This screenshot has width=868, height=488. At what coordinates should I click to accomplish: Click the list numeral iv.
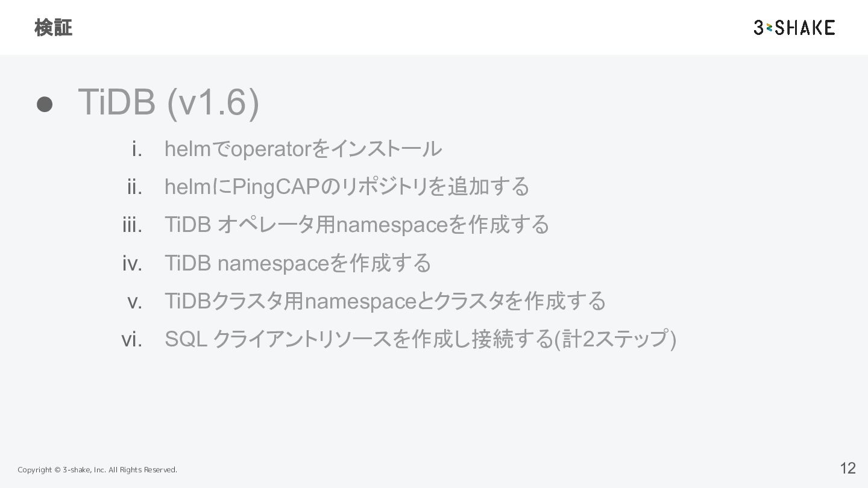pos(133,263)
